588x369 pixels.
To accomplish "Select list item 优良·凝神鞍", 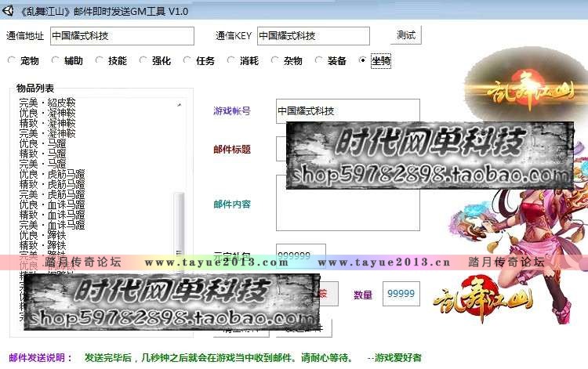I will click(47, 113).
